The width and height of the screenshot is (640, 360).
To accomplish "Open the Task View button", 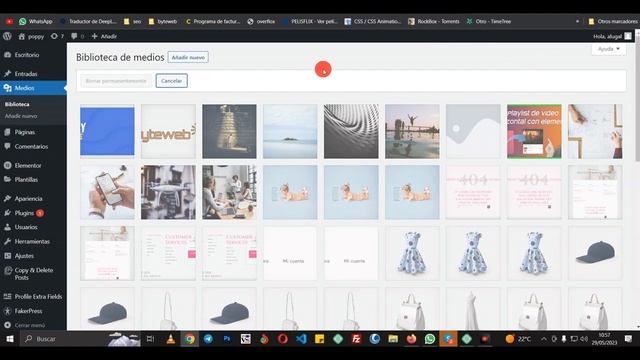I will click(x=150, y=339).
